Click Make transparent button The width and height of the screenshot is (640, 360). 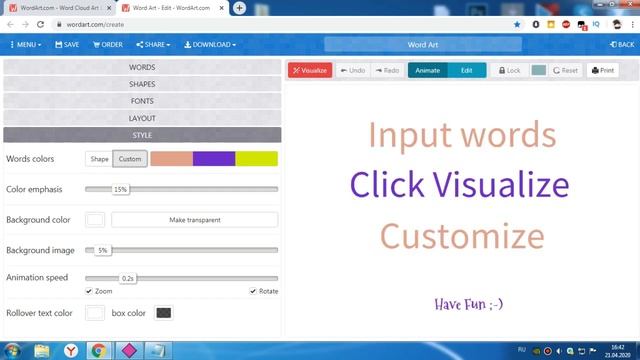[x=195, y=220]
